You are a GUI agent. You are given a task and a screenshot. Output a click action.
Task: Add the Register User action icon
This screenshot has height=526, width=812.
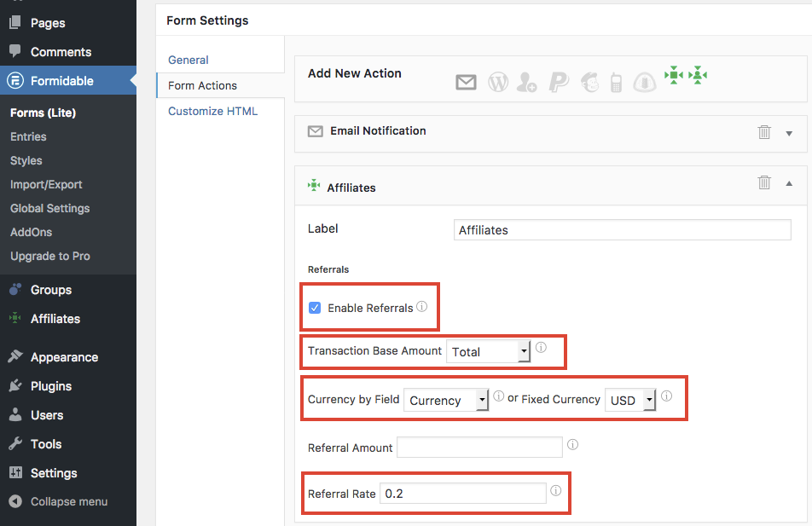[x=526, y=82]
